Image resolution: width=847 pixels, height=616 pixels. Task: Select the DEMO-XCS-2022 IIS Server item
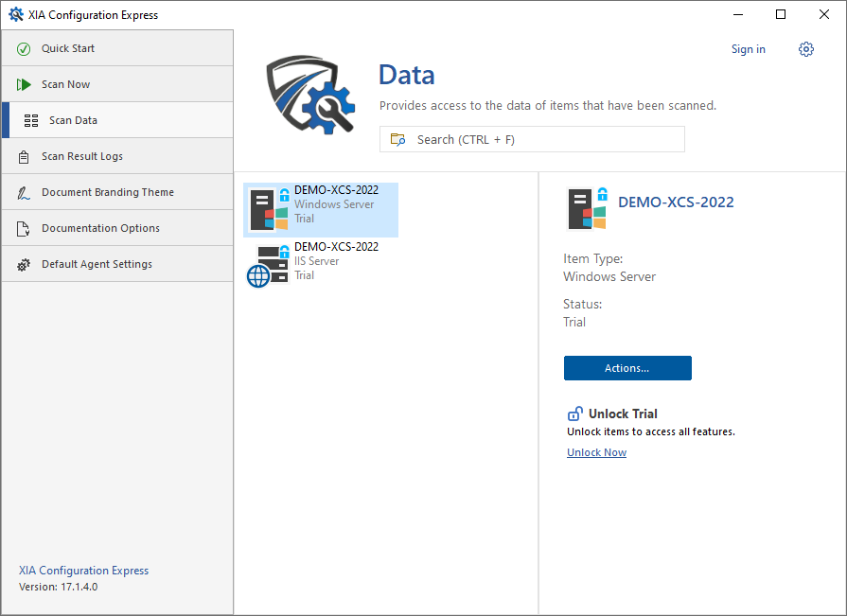tap(335, 261)
